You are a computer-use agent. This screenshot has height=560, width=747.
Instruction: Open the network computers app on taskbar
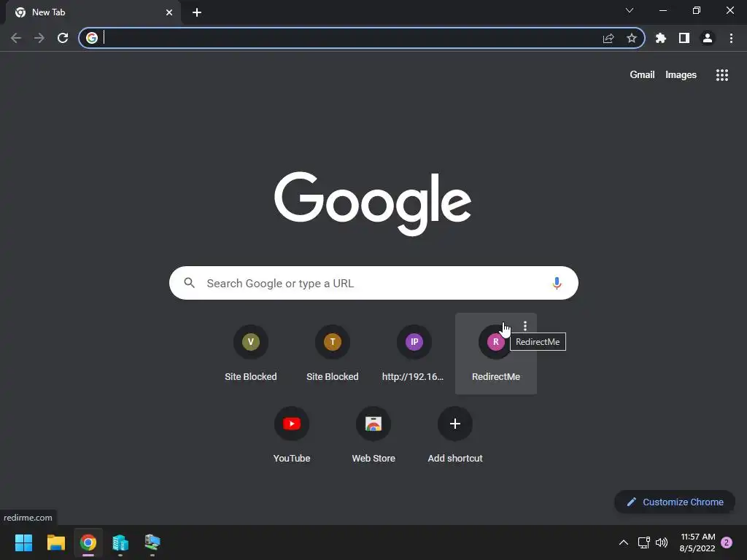coord(152,542)
